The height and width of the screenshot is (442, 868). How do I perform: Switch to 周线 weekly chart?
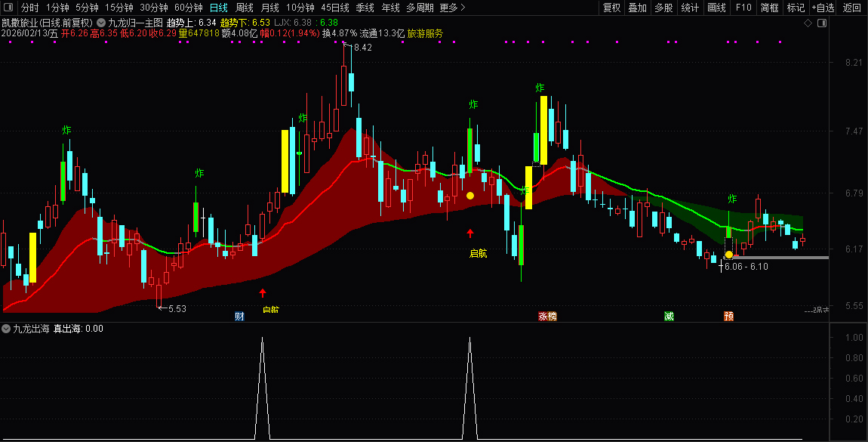tap(244, 8)
